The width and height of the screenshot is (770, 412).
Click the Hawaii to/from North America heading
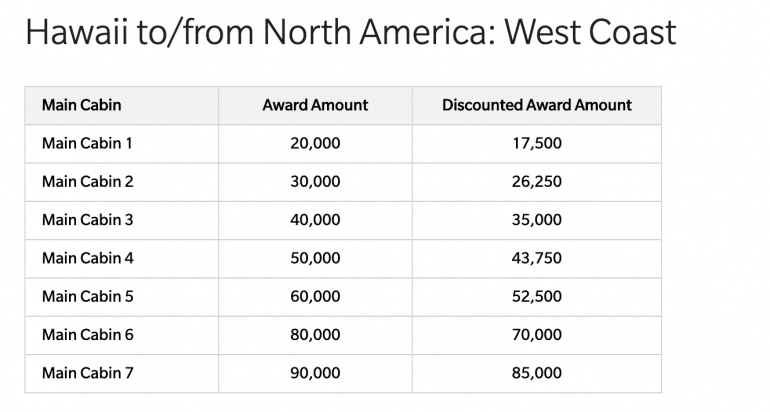349,33
